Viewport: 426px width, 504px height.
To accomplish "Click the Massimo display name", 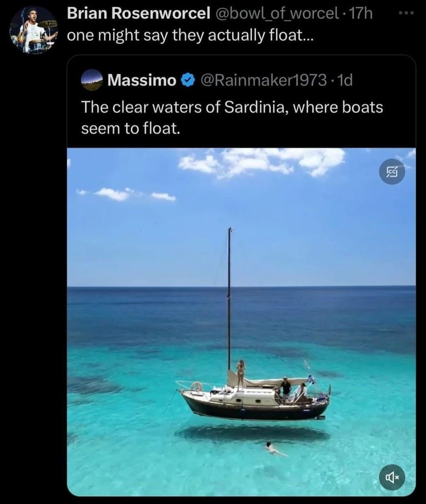I will [x=141, y=81].
